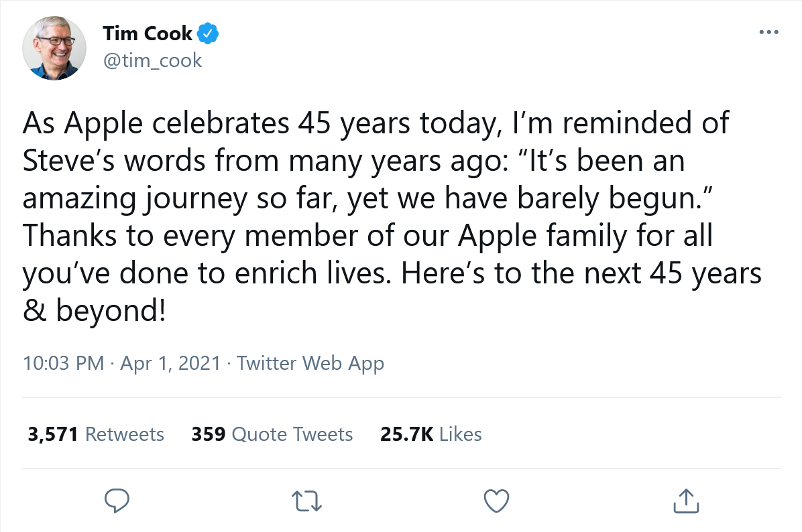Click the retweet arrows icon
Viewport: 802px width, 532px height.
[308, 500]
